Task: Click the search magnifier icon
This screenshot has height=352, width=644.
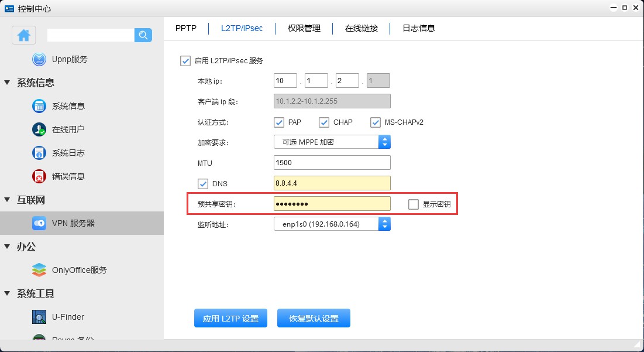Action: 143,35
